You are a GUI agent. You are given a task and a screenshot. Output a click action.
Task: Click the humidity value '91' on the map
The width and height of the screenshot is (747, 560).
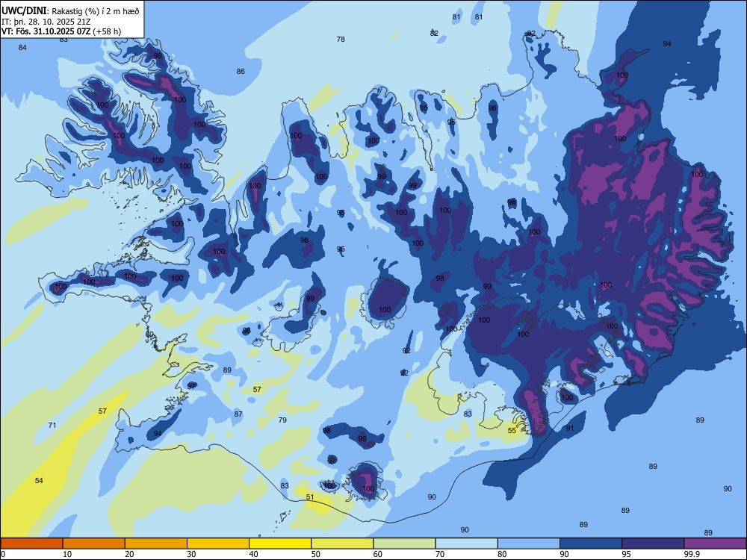tap(570, 429)
